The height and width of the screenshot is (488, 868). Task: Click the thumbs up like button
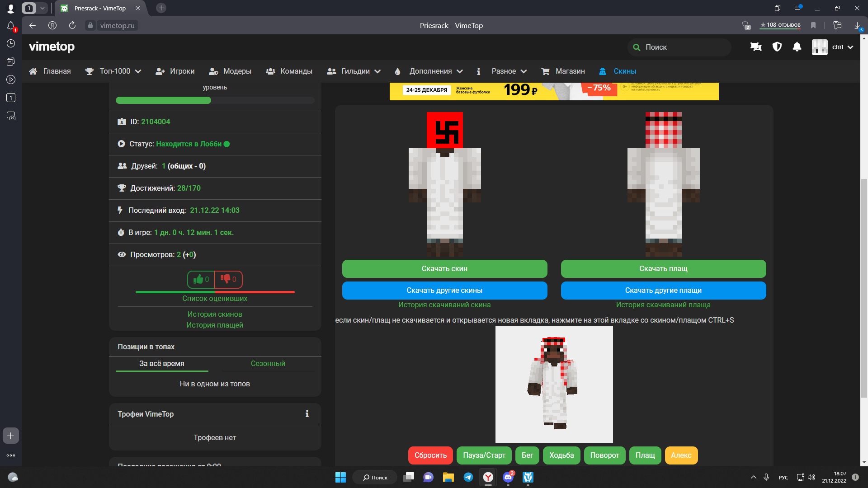(201, 280)
